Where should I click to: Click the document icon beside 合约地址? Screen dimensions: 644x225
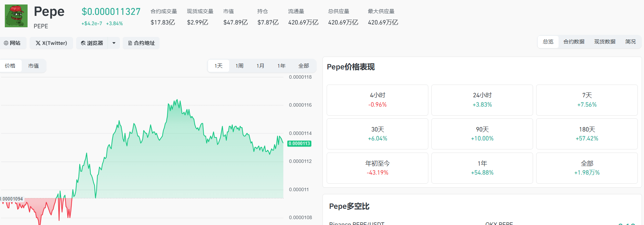130,43
